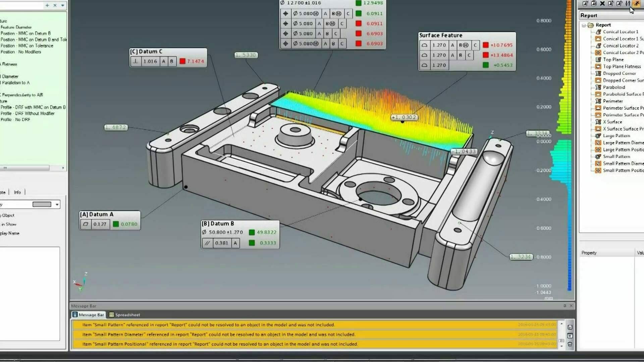The height and width of the screenshot is (362, 644).
Task: Click the Conical Locator 2 position icon
Action: pyautogui.click(x=598, y=53)
